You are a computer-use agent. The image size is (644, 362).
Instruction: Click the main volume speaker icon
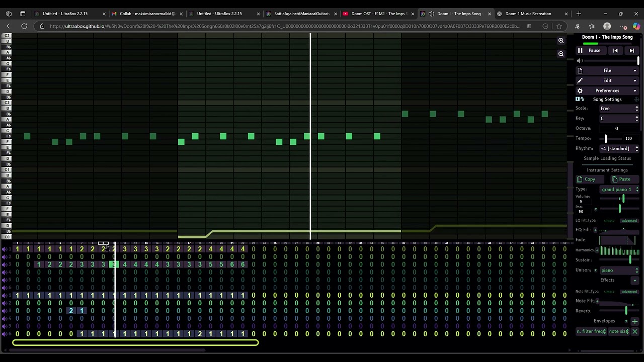pyautogui.click(x=580, y=61)
